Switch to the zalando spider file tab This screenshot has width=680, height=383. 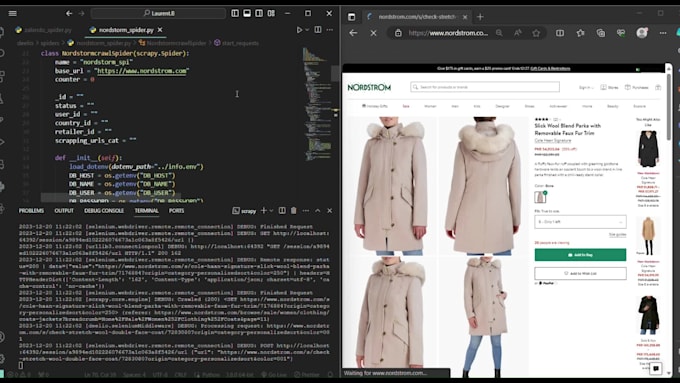(43, 30)
